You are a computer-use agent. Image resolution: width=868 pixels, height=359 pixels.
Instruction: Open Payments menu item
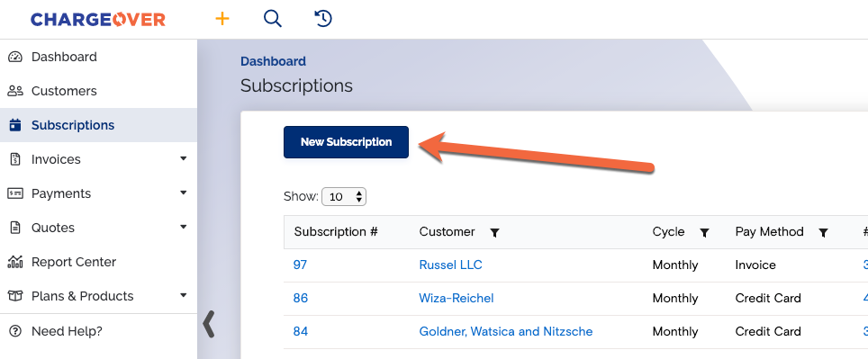pos(61,193)
